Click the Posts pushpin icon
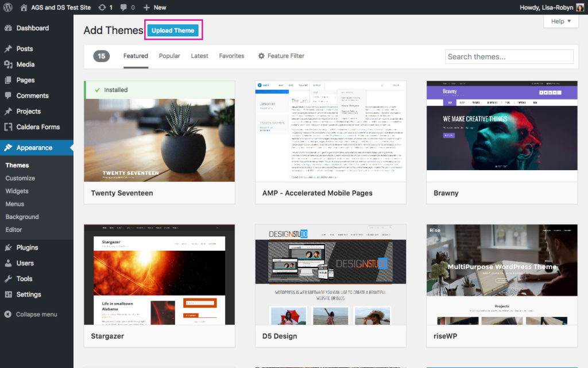This screenshot has height=368, width=588. [8, 49]
